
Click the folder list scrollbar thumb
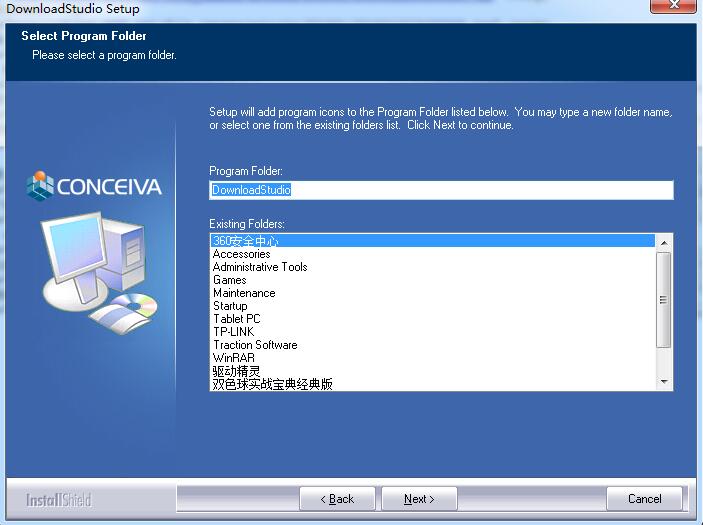(x=663, y=299)
